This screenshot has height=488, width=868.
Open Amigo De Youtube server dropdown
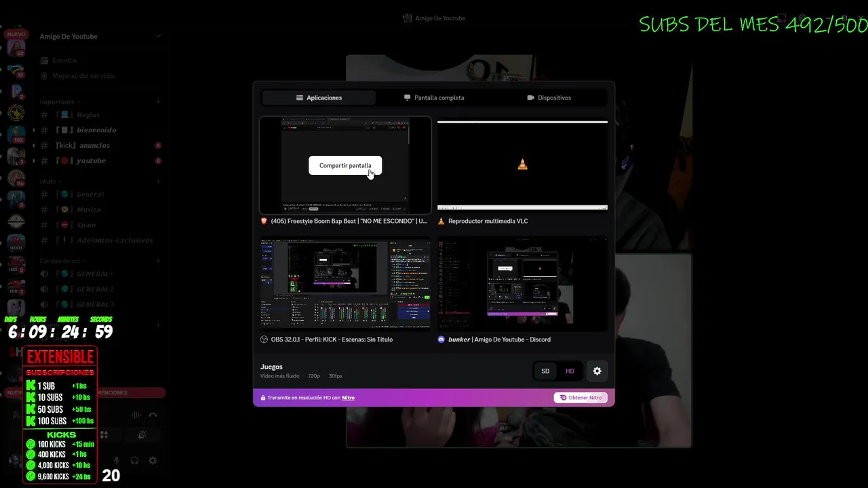pyautogui.click(x=158, y=36)
